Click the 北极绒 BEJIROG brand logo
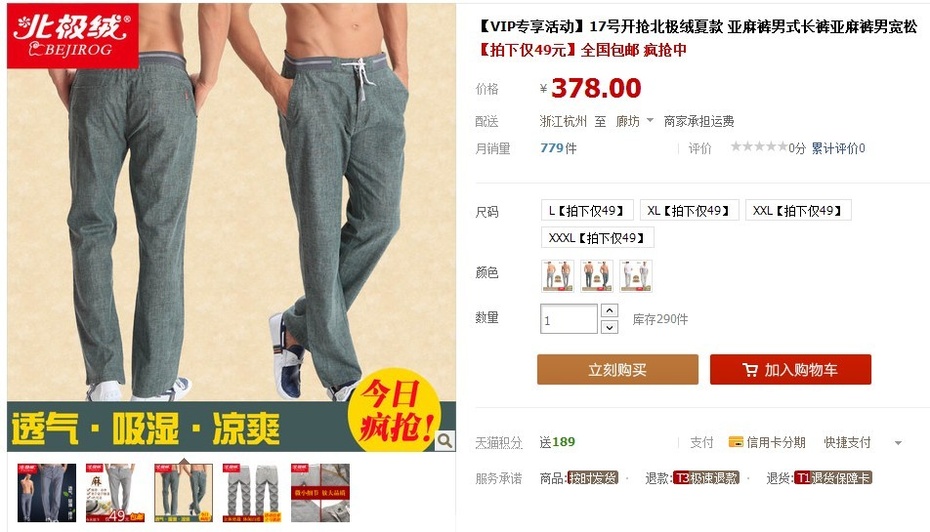Screen dimensions: 930x532 [72, 36]
